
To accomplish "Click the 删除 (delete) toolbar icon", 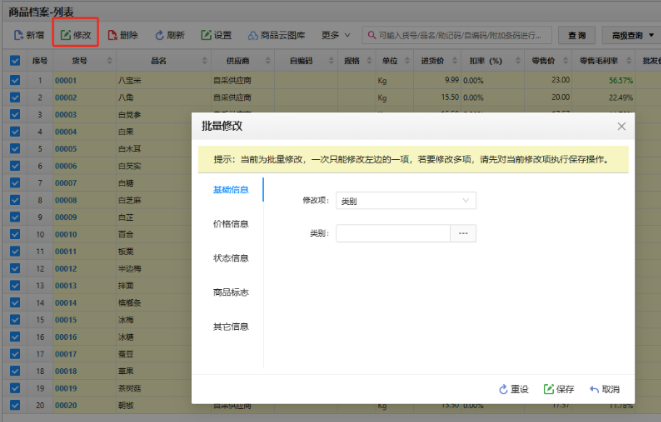I will [x=112, y=35].
